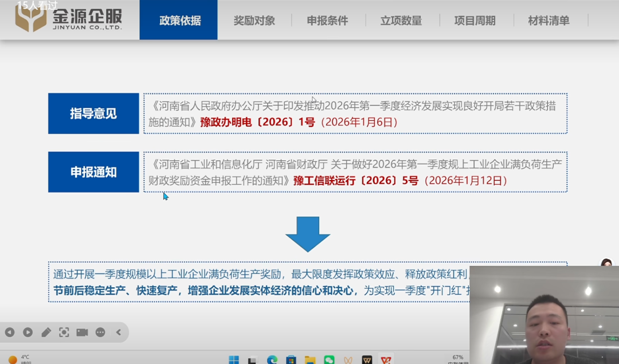The width and height of the screenshot is (619, 364).
Task: Click the previous slide arrow button
Action: click(10, 332)
